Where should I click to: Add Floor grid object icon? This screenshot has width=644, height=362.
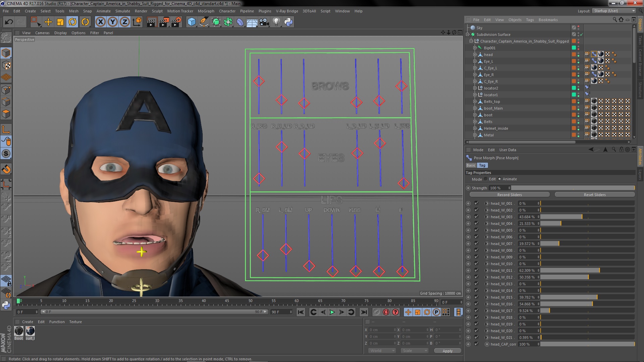[x=252, y=22]
